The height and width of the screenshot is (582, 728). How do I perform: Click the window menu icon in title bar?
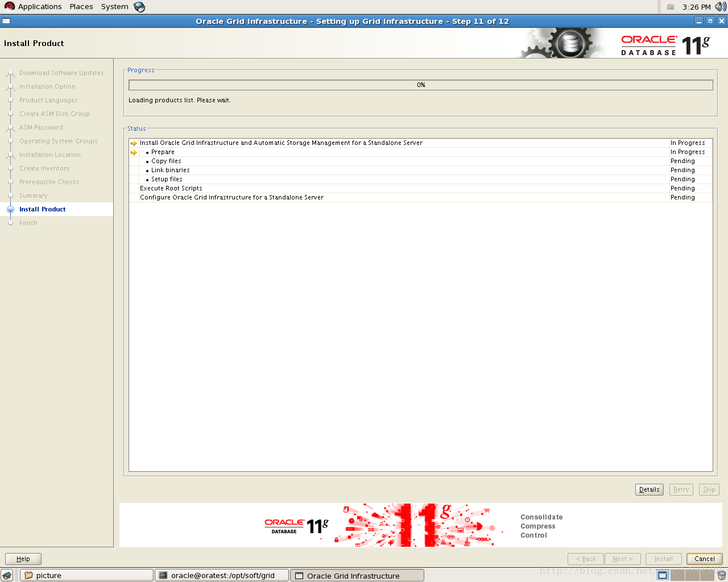6,21
